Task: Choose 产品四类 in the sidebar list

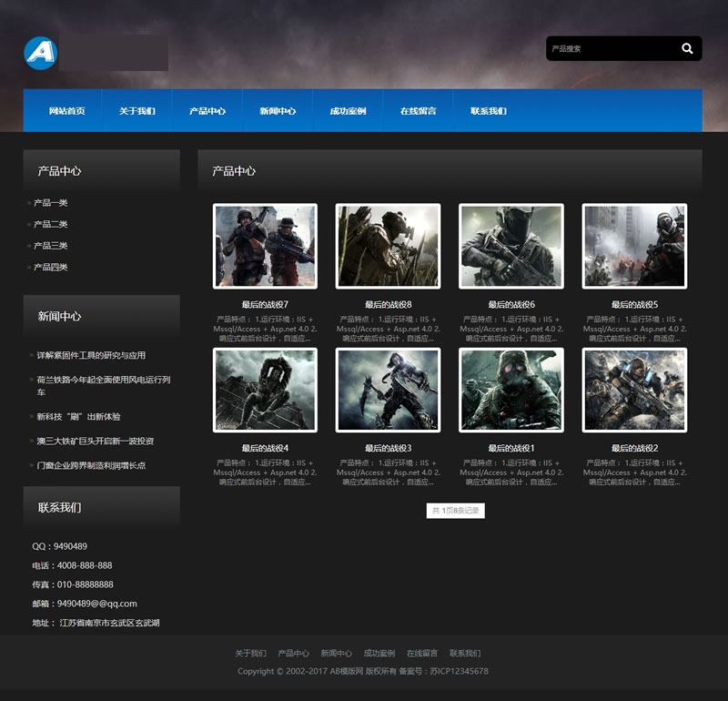Action: point(51,267)
